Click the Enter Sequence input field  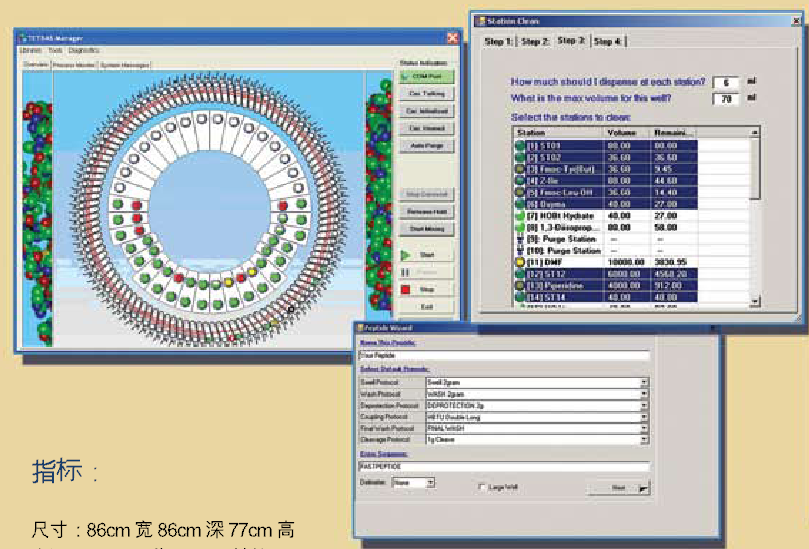504,466
